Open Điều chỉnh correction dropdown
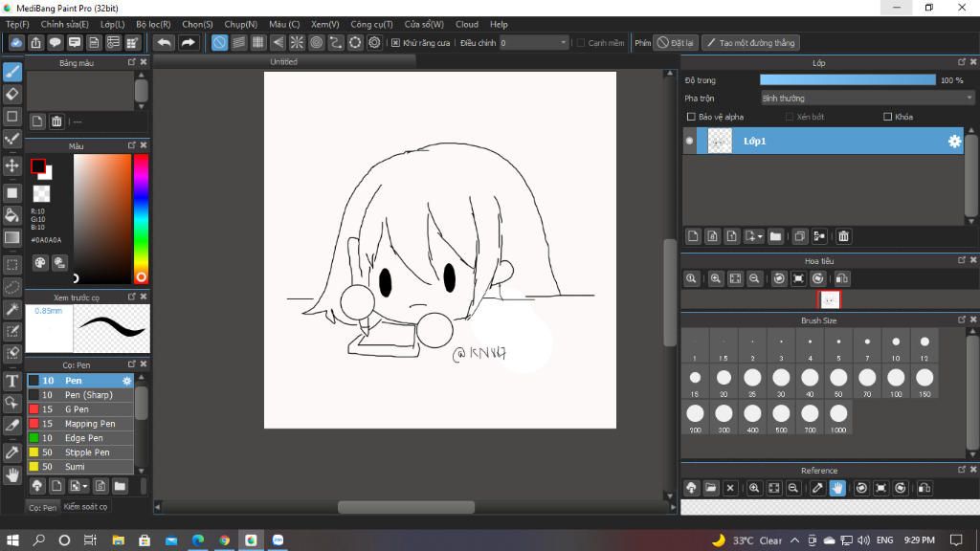Image resolution: width=980 pixels, height=551 pixels. [534, 42]
